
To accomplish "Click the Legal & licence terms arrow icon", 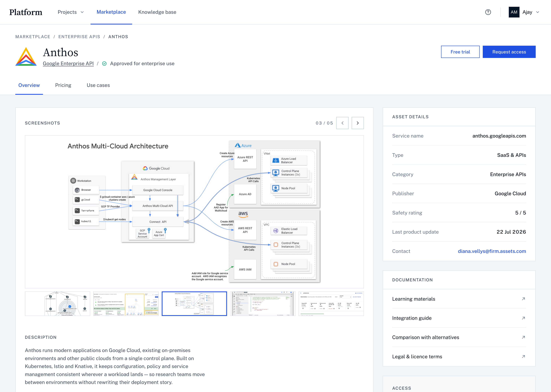I will click(523, 357).
